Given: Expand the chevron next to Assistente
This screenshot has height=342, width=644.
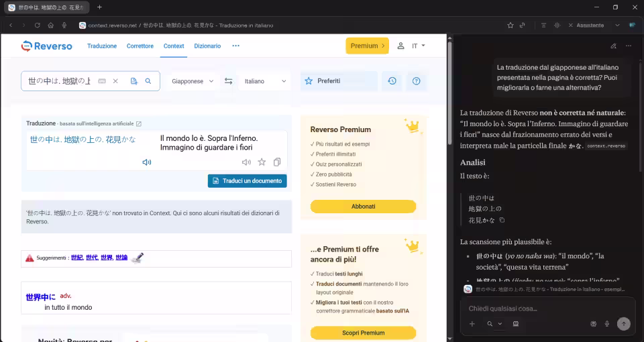Looking at the screenshot, I should [617, 25].
